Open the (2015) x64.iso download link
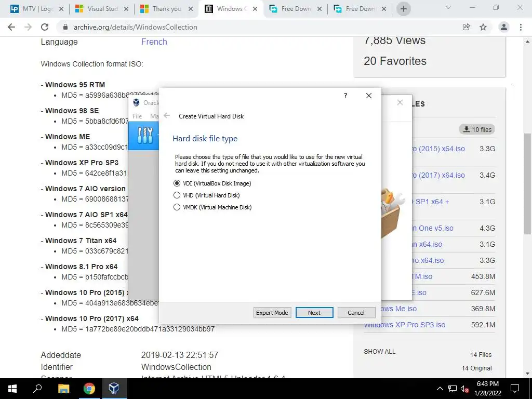 pos(438,149)
